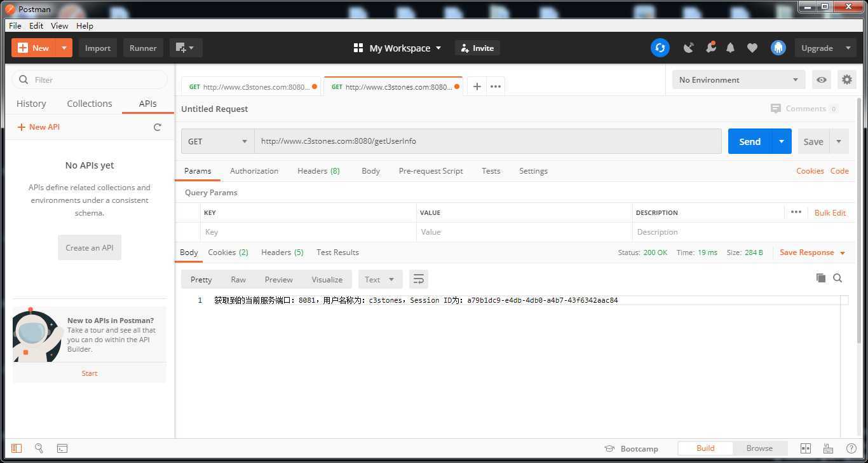
Task: Select the request Body tab
Action: point(370,171)
